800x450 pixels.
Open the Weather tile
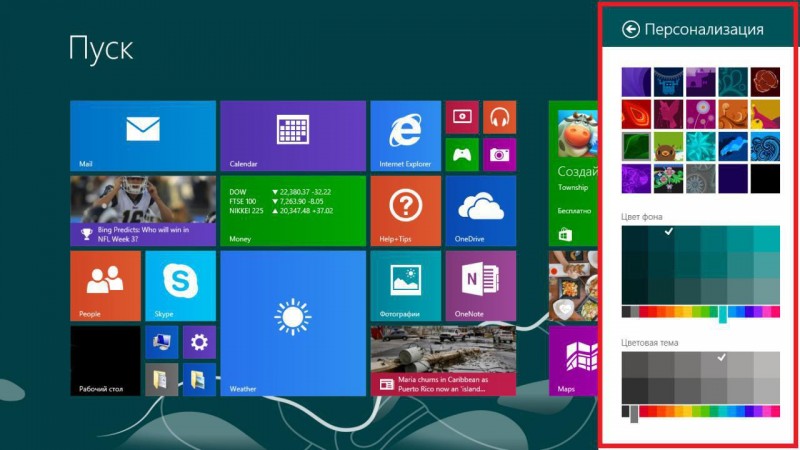click(x=293, y=323)
